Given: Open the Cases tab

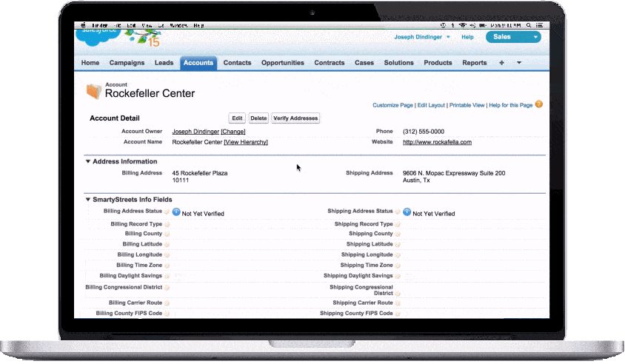Looking at the screenshot, I should click(364, 63).
